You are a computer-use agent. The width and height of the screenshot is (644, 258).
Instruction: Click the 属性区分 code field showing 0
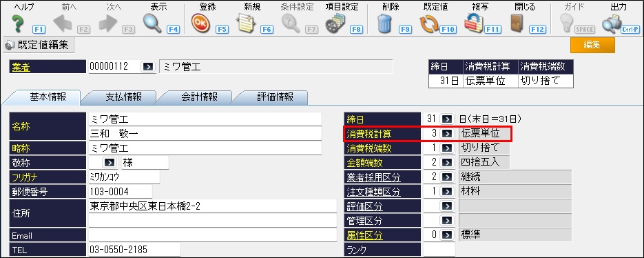point(430,235)
